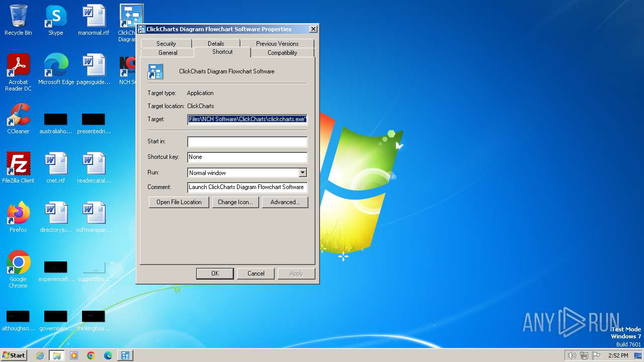644x362 pixels.
Task: Click the Shortcut key field
Action: tap(247, 157)
